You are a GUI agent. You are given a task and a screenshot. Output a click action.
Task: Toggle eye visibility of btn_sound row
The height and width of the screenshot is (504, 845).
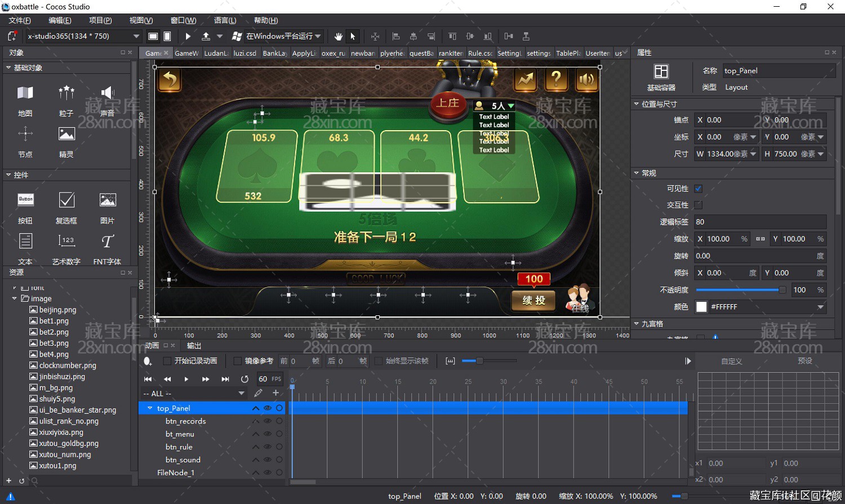tap(268, 460)
